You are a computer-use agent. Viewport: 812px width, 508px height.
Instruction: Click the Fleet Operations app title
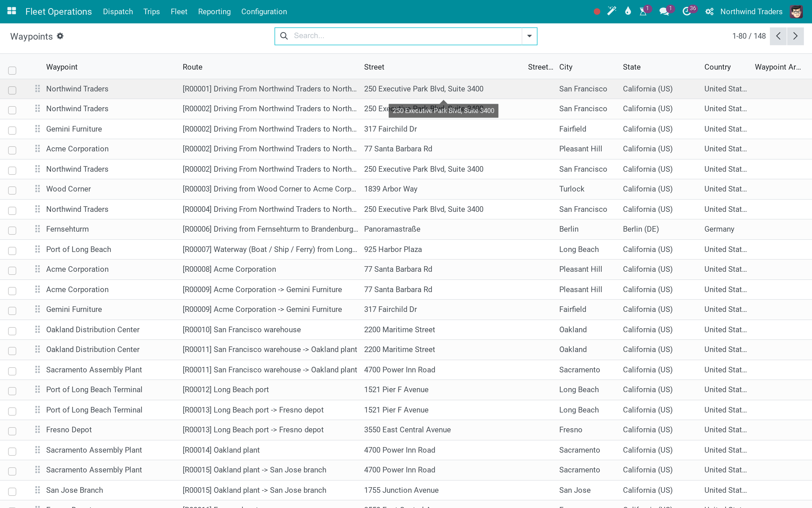pyautogui.click(x=58, y=12)
